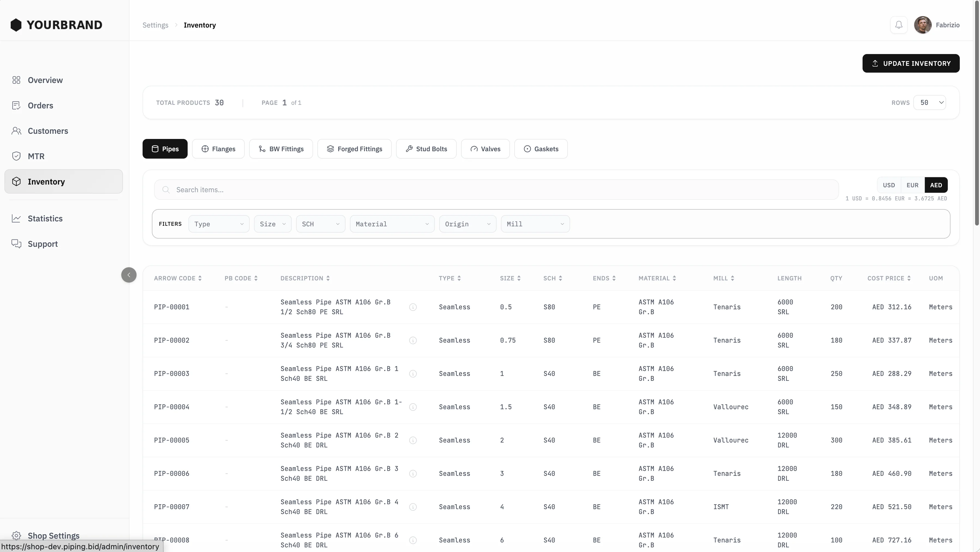Click the Settings breadcrumb link
Viewport: 980px width, 552px height.
[155, 25]
